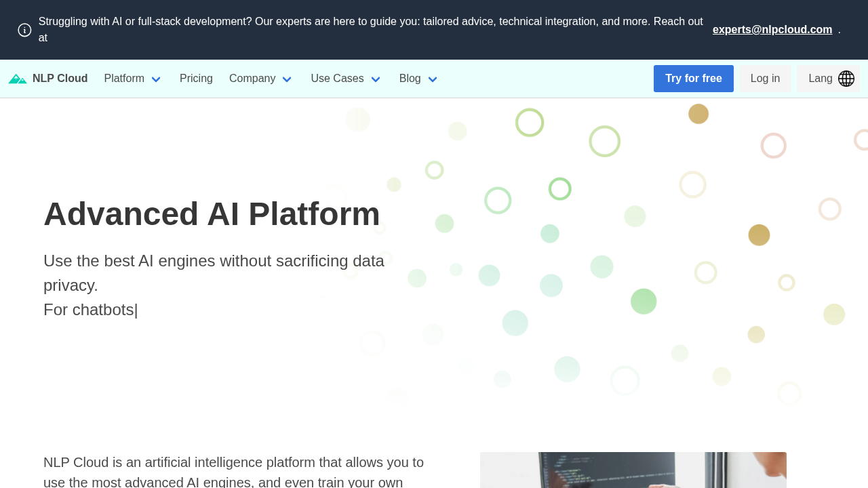
Task: Click the NLP Cloud brand name
Action: (60, 79)
